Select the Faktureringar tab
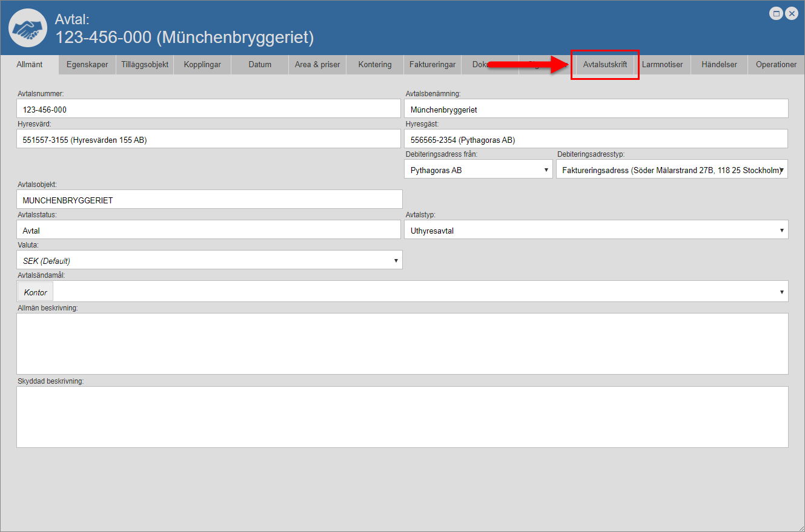 tap(432, 64)
